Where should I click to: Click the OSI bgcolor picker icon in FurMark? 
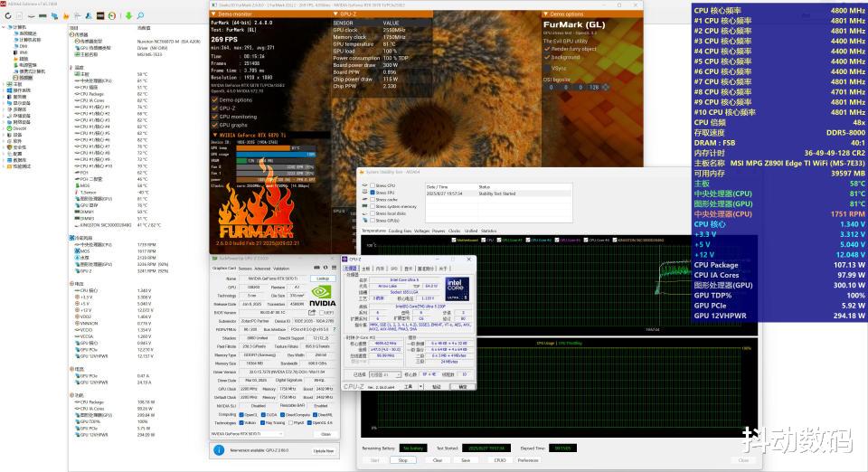point(606,88)
